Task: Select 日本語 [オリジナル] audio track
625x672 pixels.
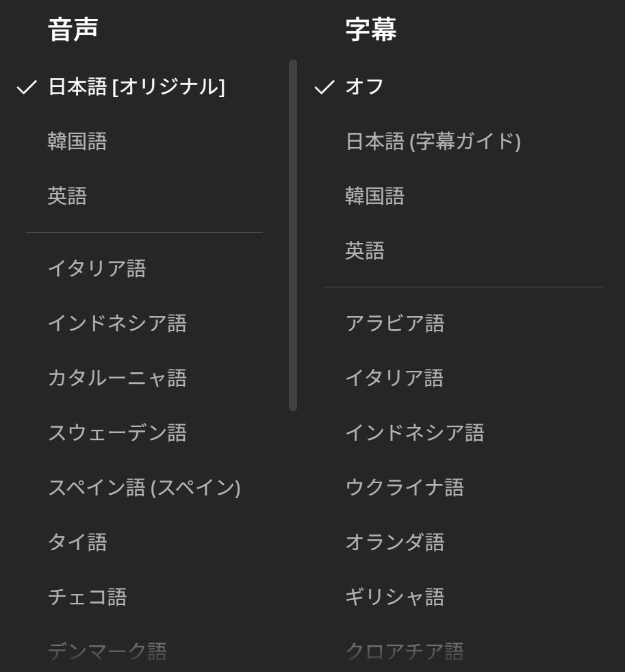Action: (x=136, y=87)
